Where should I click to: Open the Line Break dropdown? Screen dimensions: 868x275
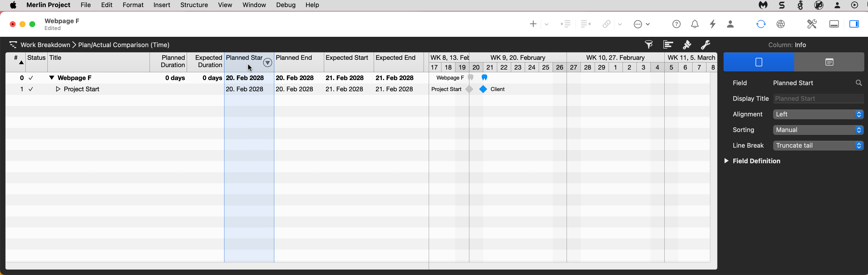[x=818, y=146]
